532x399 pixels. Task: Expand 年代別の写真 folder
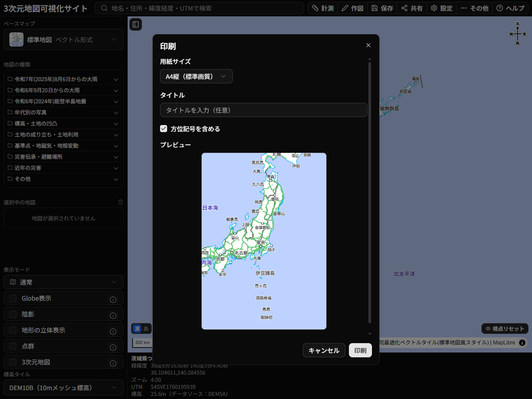pos(63,112)
